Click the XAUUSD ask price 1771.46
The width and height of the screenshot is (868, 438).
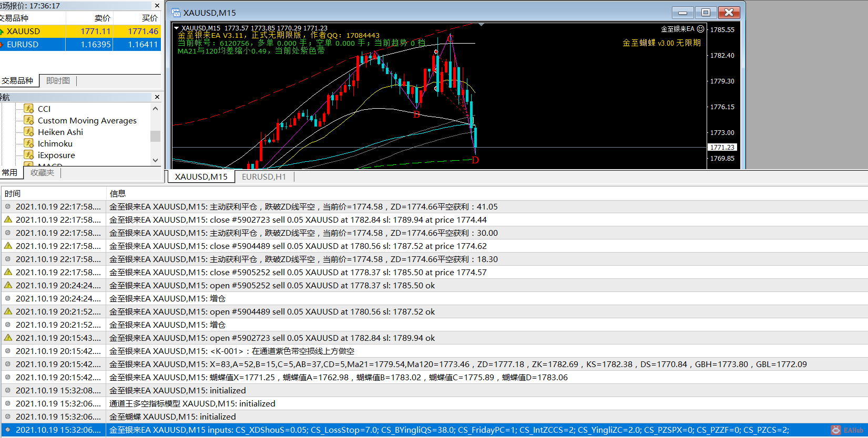143,32
